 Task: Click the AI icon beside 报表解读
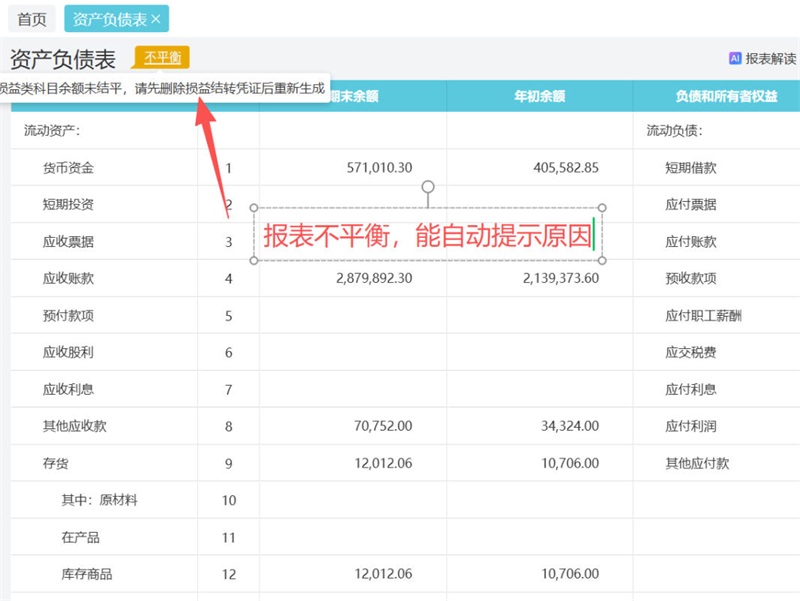[x=735, y=59]
